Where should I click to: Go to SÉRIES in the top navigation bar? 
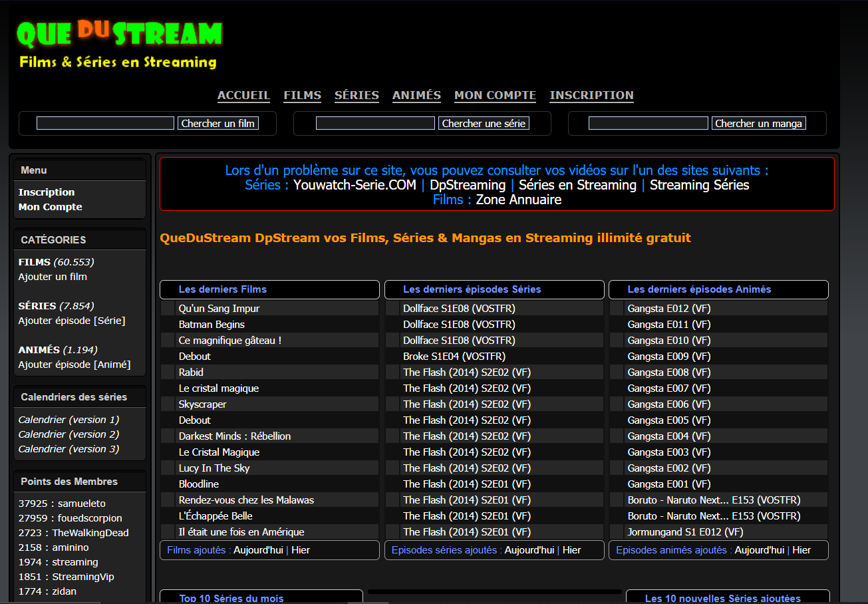point(357,95)
